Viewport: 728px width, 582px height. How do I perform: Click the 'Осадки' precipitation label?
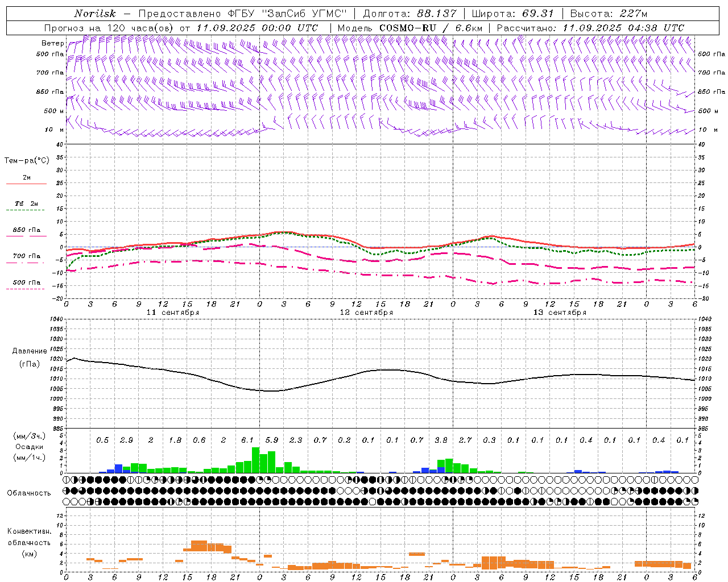pyautogui.click(x=30, y=447)
